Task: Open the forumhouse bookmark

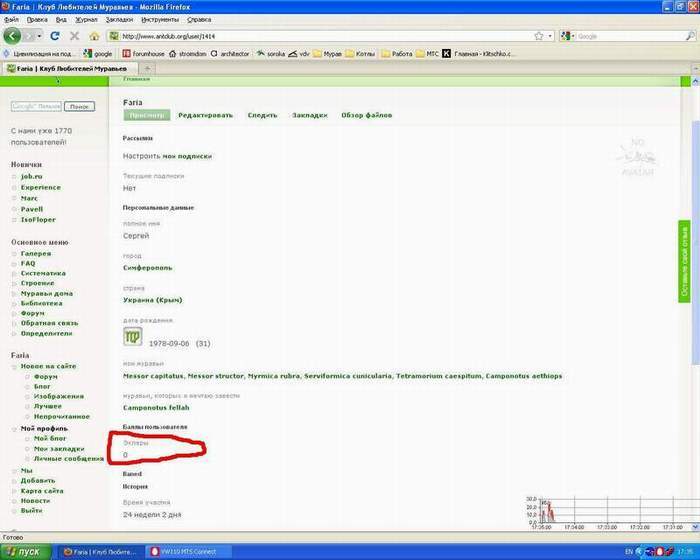Action: tap(141, 53)
